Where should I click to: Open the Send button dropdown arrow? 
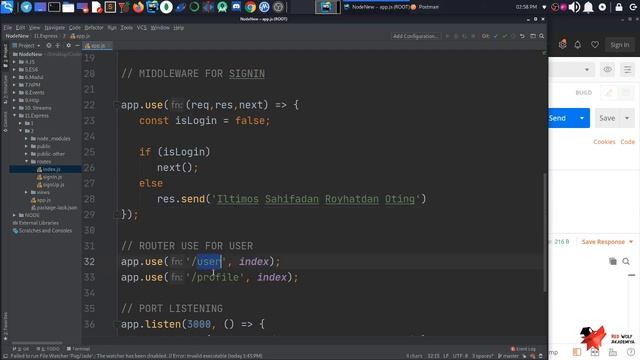tap(582, 118)
